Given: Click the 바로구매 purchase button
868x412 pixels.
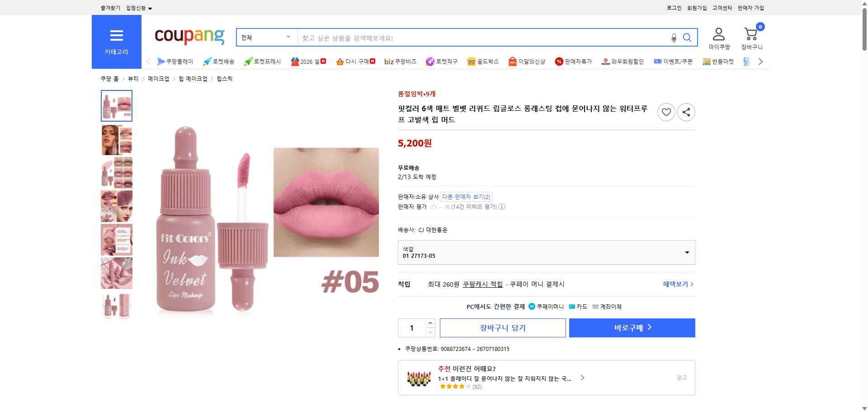Looking at the screenshot, I should coord(632,327).
